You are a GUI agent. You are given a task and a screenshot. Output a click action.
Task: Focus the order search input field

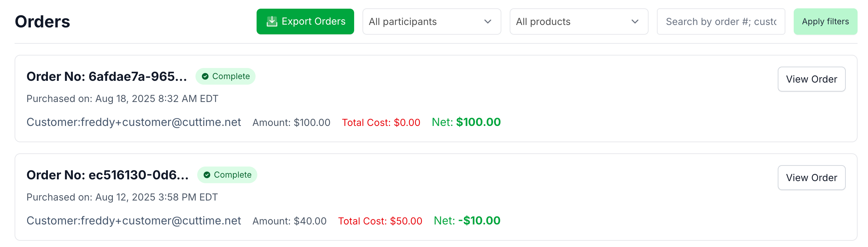(721, 22)
